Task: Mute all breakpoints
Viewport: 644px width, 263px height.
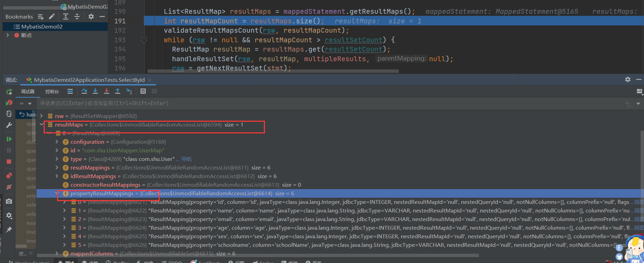Action: point(9,187)
